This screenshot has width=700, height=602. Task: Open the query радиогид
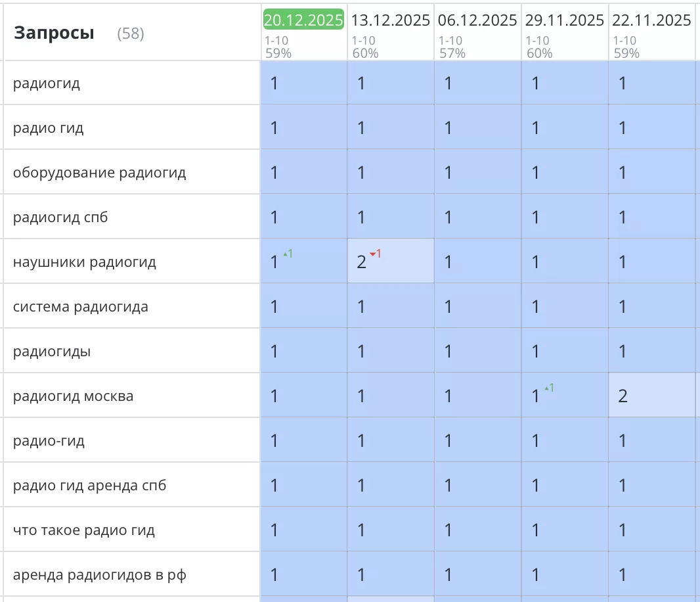(x=47, y=83)
